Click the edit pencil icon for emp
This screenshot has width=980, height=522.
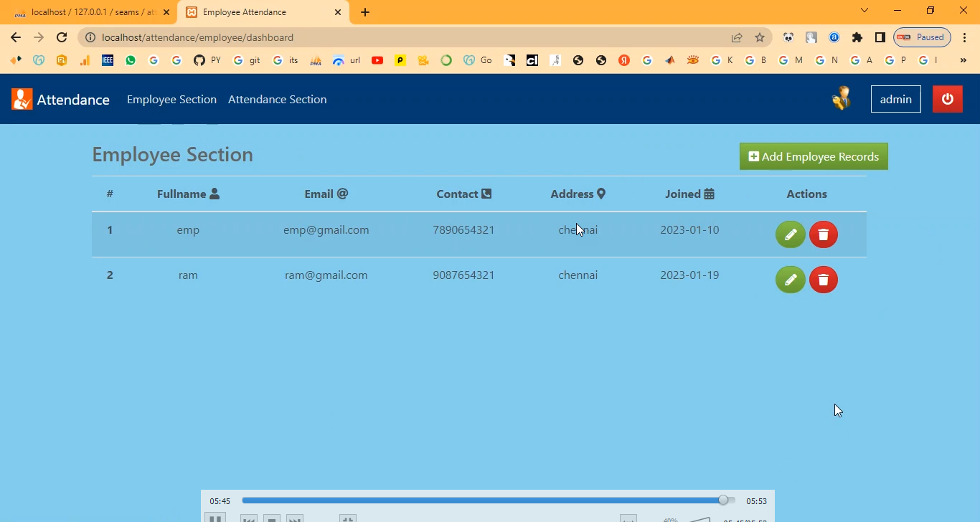point(790,234)
